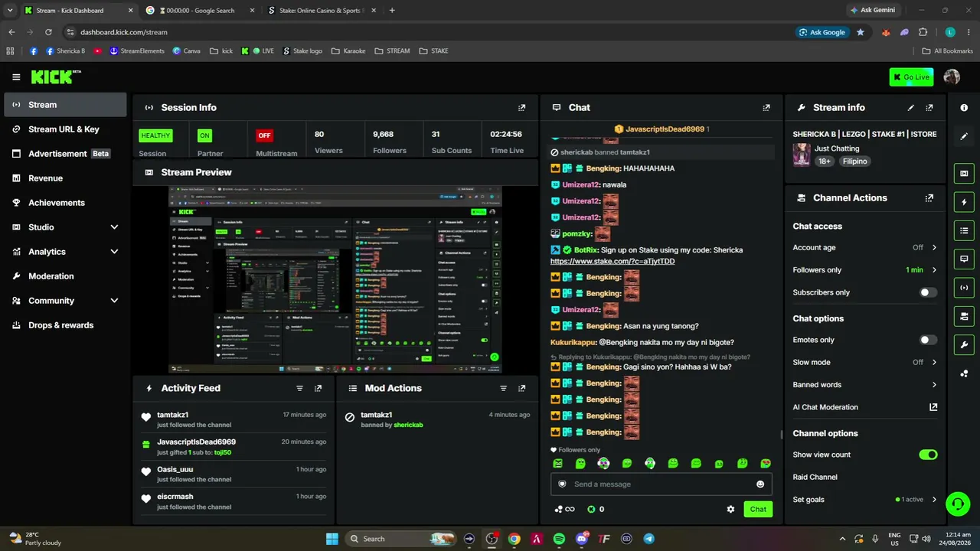Click the Kick logo
This screenshot has height=551, width=980.
56,77
